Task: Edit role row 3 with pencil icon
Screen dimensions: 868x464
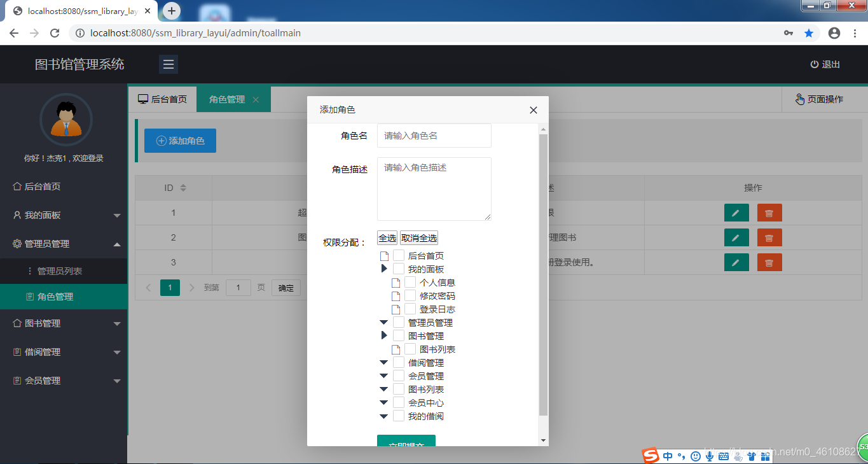Action: pos(736,262)
